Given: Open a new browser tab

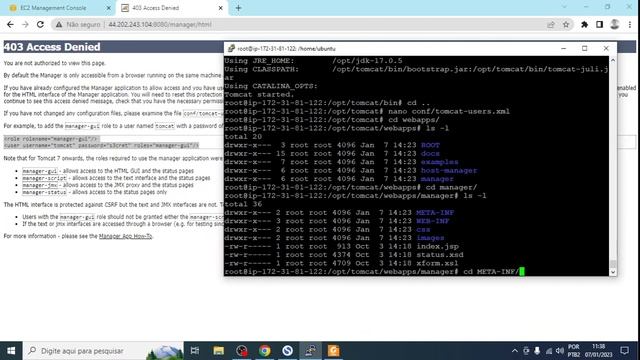Looking at the screenshot, I should (x=238, y=8).
